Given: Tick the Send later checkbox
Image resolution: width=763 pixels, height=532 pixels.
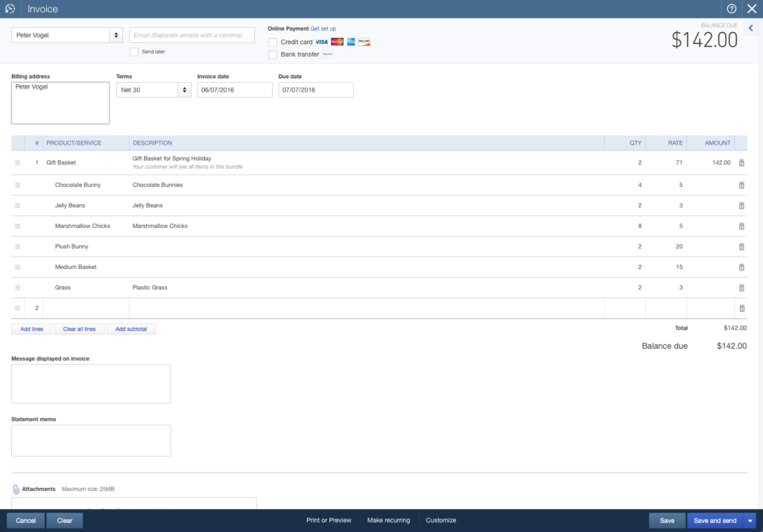Looking at the screenshot, I should (134, 51).
